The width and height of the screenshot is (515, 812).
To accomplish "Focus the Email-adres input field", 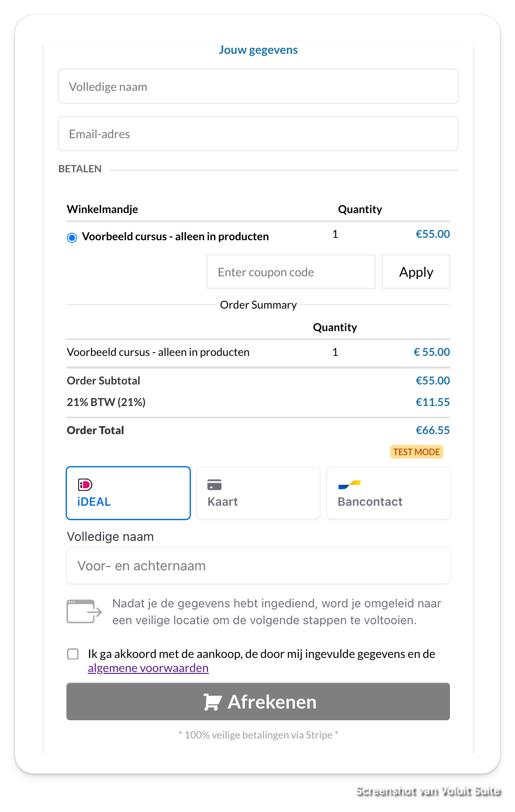I will [x=258, y=133].
